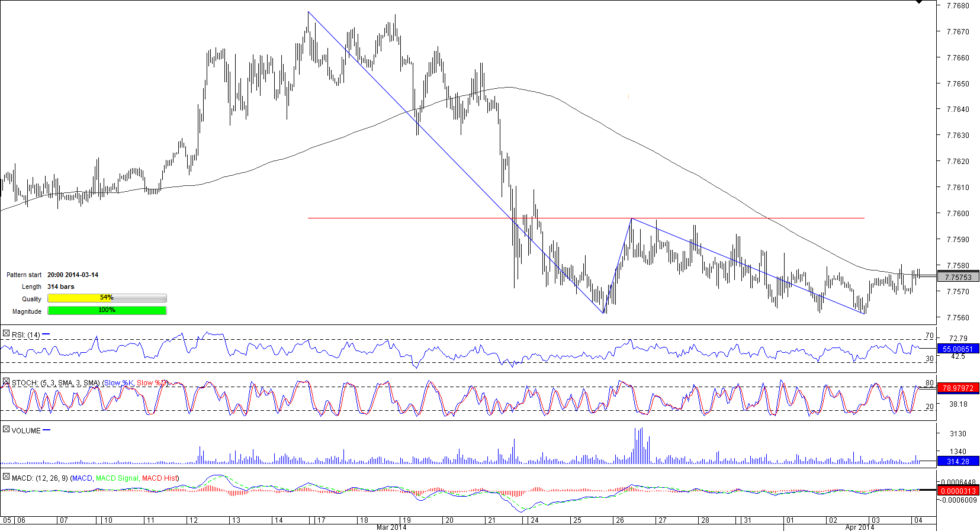Toggle the STOCH indicator panel checkbox

(x=6, y=382)
